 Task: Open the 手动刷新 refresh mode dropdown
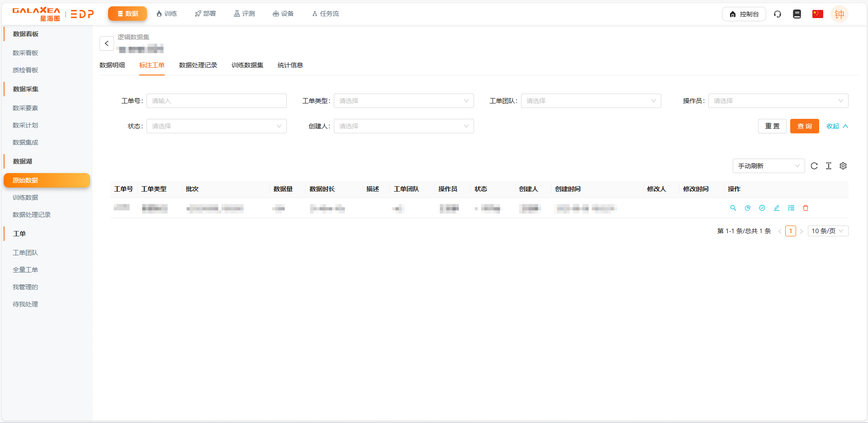768,166
